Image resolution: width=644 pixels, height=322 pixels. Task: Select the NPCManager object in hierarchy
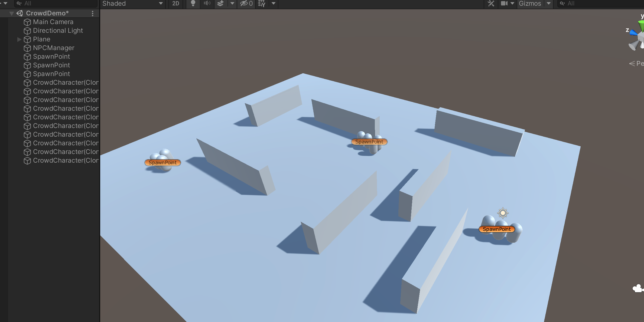point(53,47)
